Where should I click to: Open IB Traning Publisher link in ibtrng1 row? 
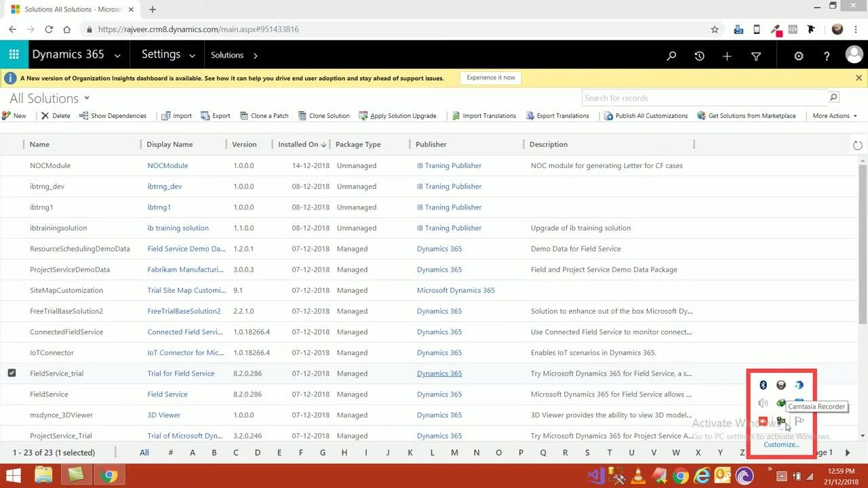(449, 207)
